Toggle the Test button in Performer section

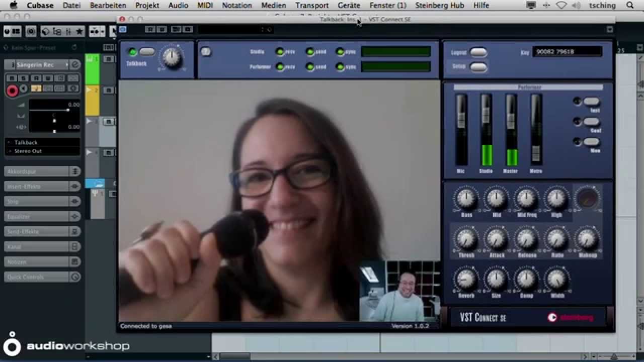[x=592, y=102]
